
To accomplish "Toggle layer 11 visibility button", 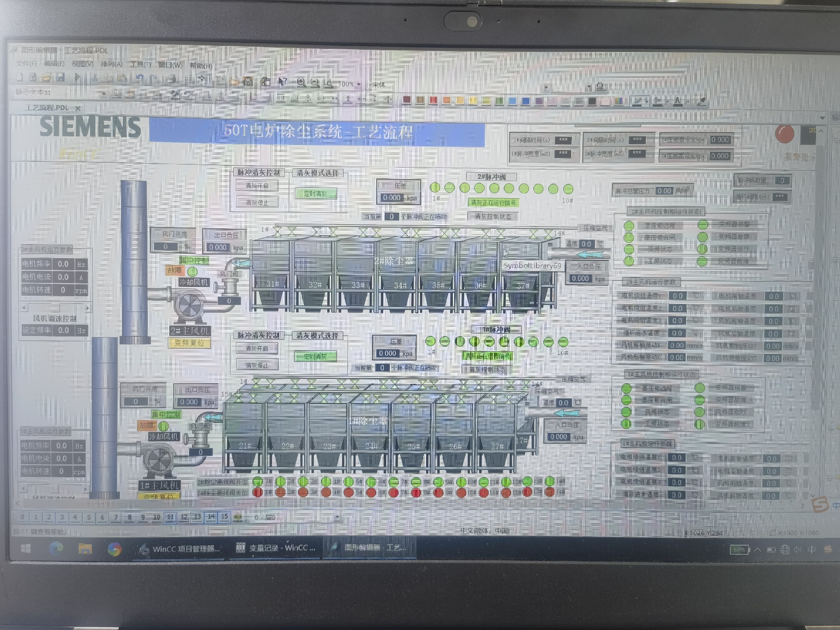I will click(x=170, y=517).
